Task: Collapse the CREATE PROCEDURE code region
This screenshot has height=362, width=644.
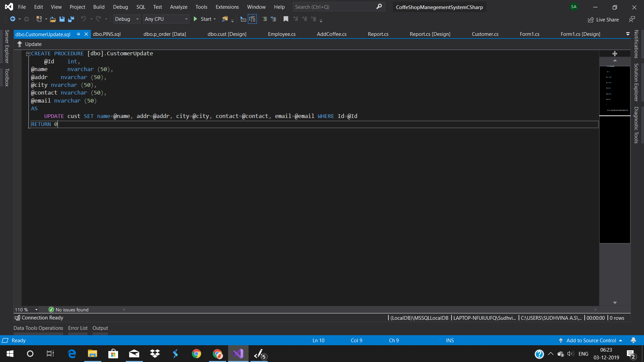Action: click(x=28, y=53)
